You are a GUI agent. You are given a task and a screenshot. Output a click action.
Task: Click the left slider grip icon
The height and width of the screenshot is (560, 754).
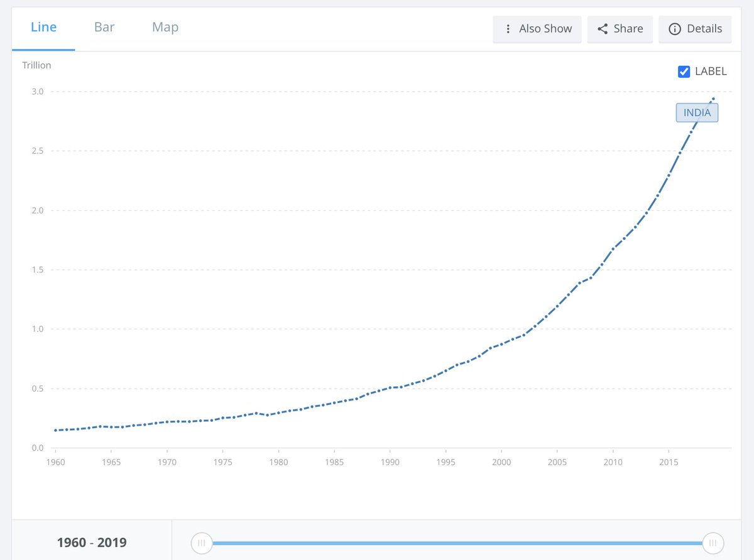(x=201, y=542)
